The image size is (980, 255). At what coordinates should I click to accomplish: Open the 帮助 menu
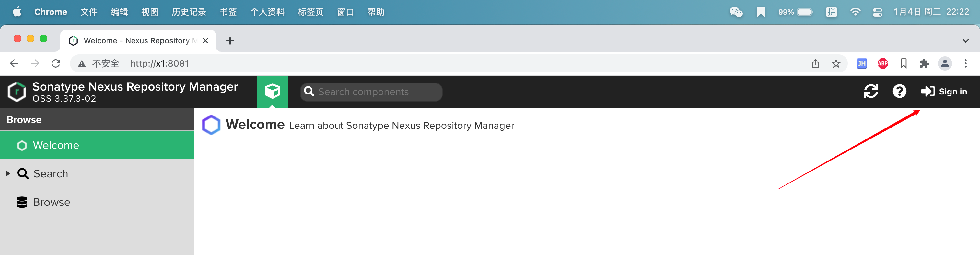pos(376,12)
